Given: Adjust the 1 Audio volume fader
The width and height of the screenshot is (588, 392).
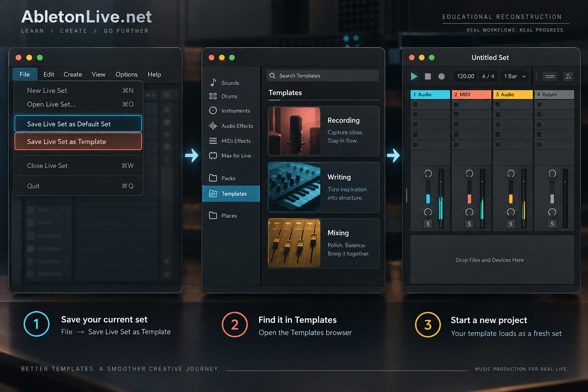Looking at the screenshot, I should [x=428, y=199].
